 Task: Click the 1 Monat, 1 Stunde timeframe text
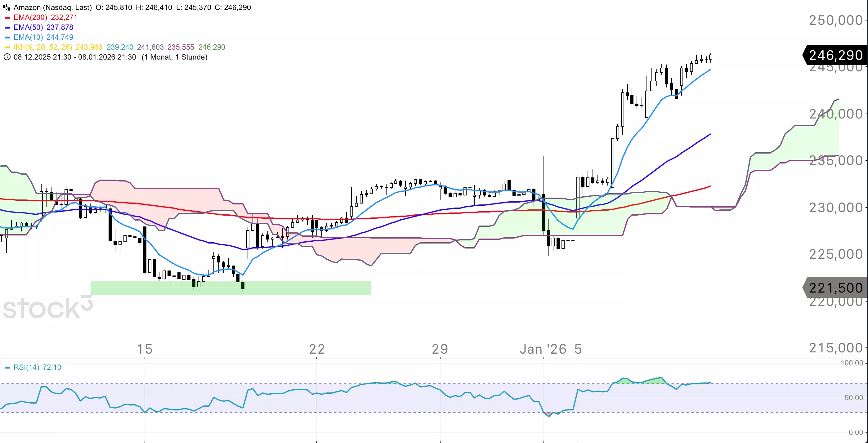[x=174, y=57]
